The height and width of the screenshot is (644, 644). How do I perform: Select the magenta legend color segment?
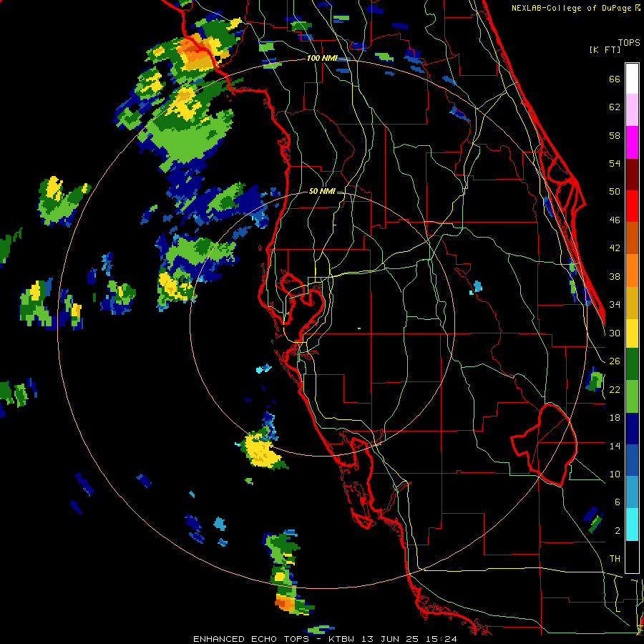632,142
